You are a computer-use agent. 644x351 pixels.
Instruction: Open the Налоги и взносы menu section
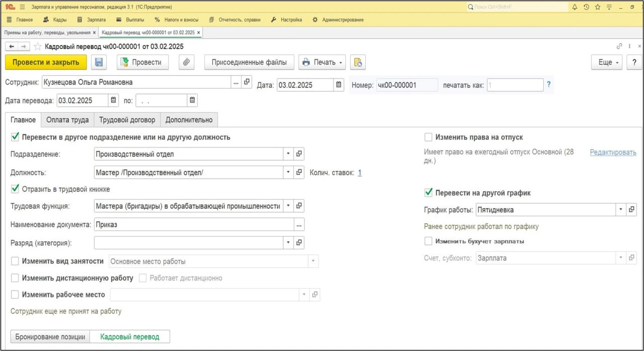pyautogui.click(x=177, y=20)
